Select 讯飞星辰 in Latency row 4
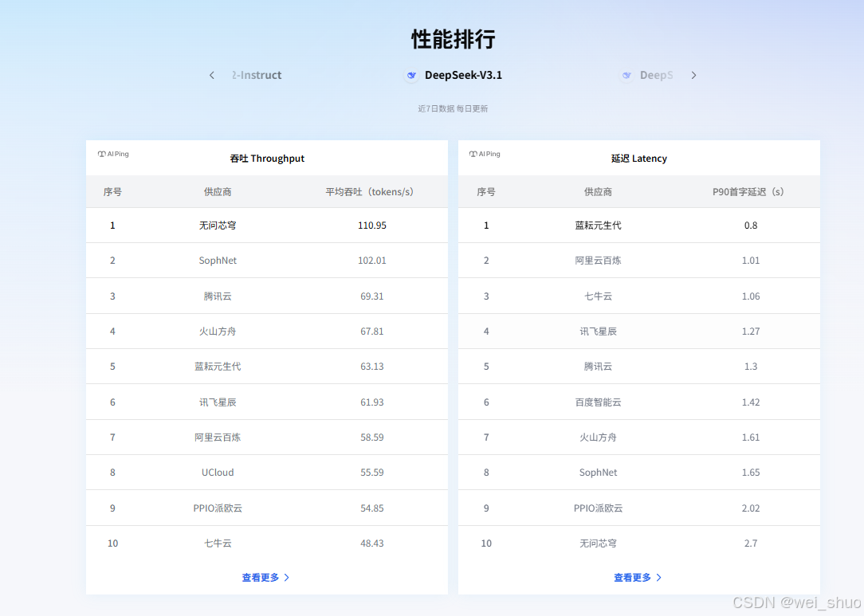This screenshot has height=616, width=864. pos(598,332)
